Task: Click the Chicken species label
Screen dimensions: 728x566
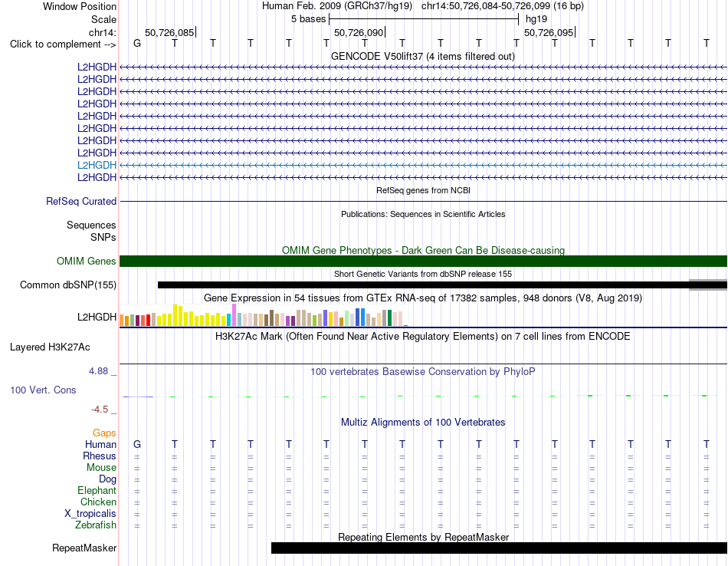Action: coord(98,502)
